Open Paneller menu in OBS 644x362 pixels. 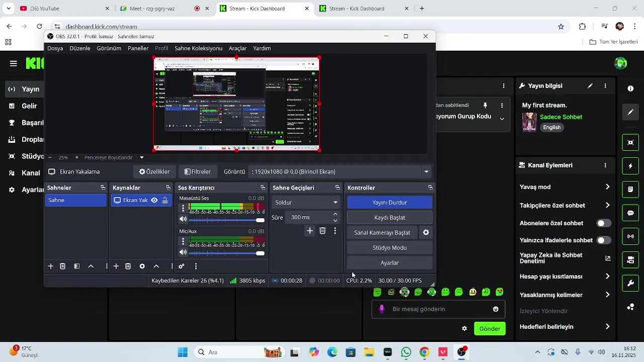[138, 48]
